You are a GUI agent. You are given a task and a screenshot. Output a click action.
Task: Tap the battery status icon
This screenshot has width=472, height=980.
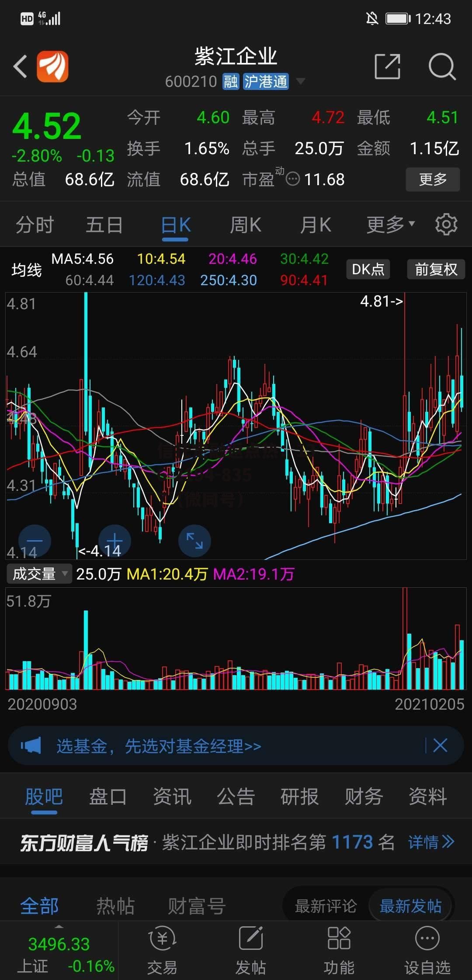point(398,19)
